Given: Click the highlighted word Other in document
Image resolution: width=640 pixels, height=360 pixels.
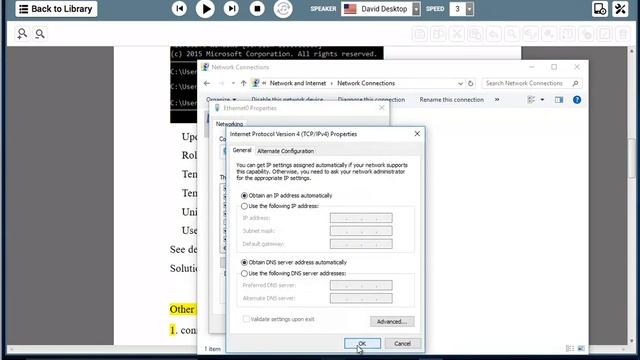Looking at the screenshot, I should pos(182,309).
